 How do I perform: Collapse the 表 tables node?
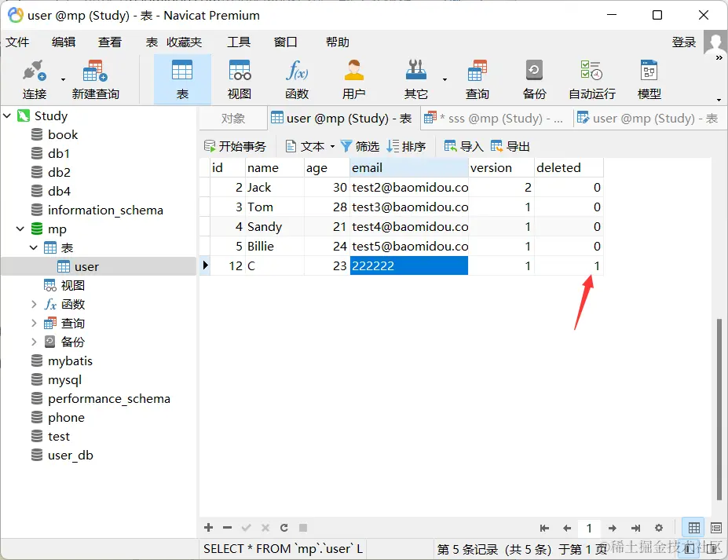pyautogui.click(x=34, y=247)
